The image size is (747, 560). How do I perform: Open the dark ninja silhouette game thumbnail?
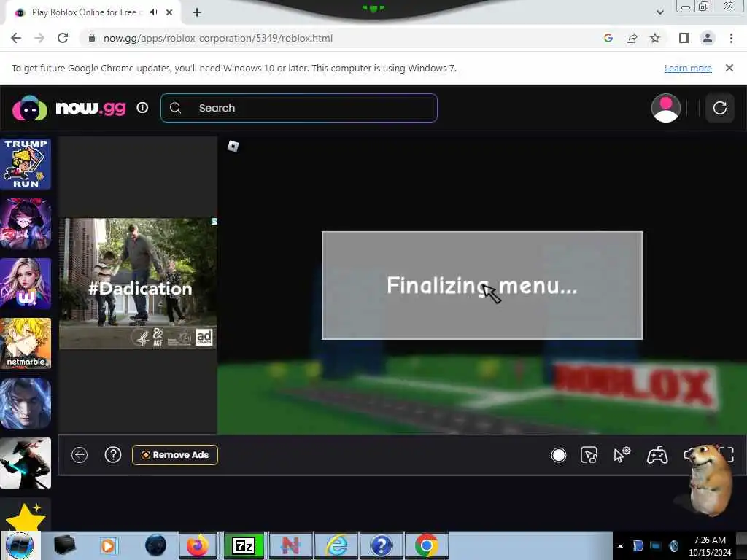pyautogui.click(x=26, y=463)
